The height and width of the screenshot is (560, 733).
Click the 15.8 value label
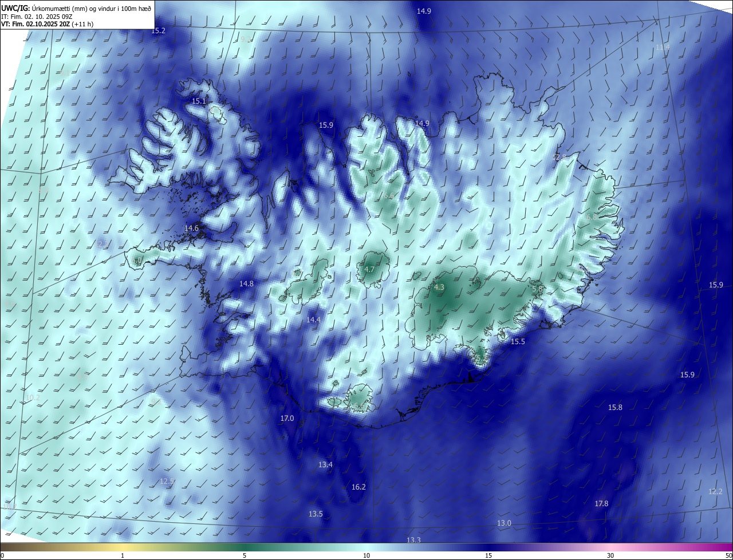click(x=615, y=407)
